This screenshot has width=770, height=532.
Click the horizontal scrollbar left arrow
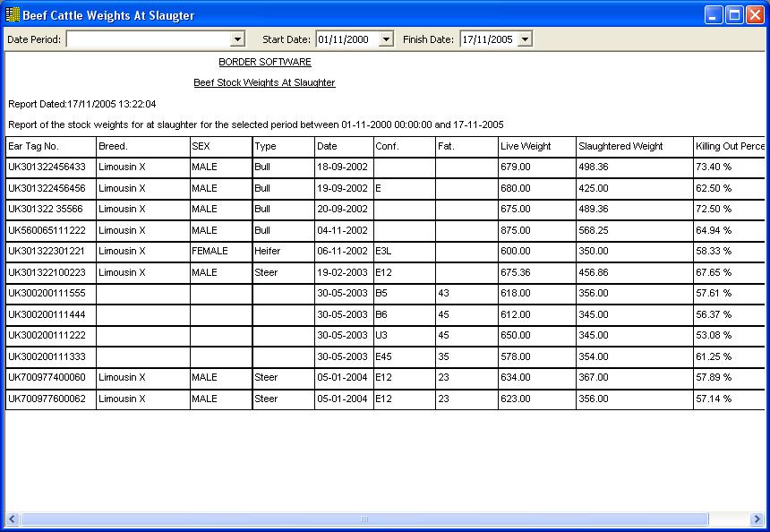[13, 519]
